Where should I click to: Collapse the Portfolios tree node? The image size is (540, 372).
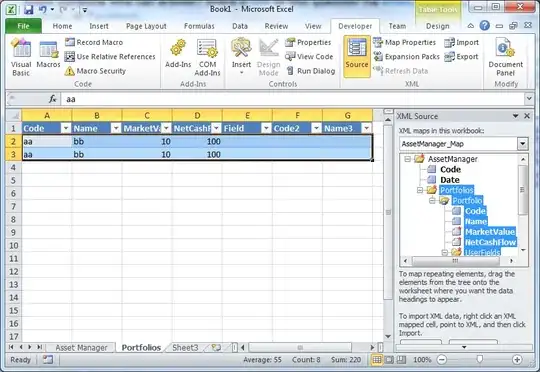(x=419, y=190)
